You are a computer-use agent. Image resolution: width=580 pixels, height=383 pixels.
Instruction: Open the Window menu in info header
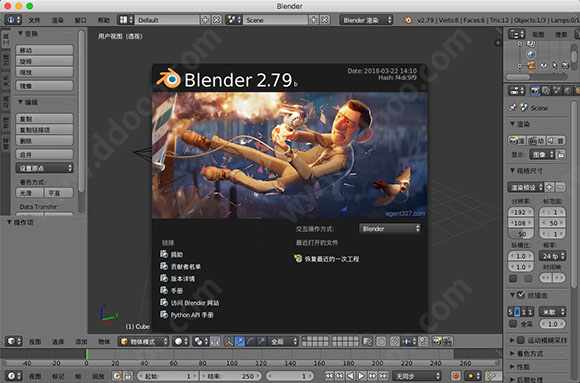tap(81, 20)
